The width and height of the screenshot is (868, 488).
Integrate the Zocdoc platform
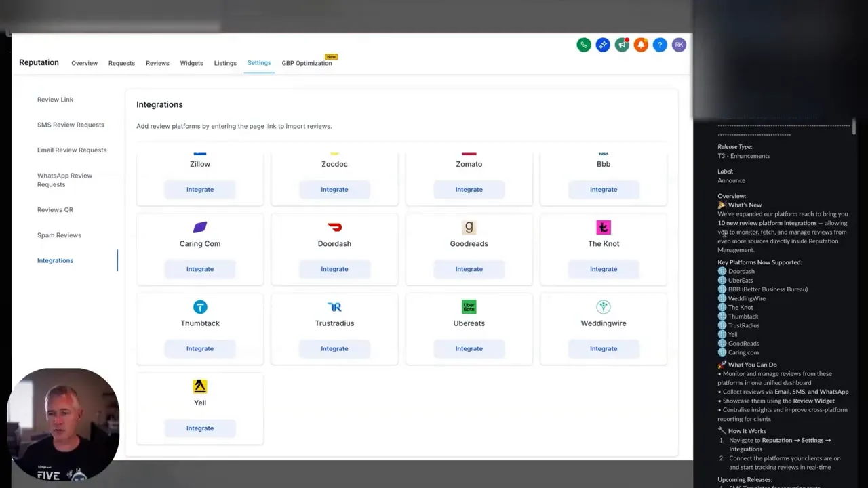coord(334,190)
